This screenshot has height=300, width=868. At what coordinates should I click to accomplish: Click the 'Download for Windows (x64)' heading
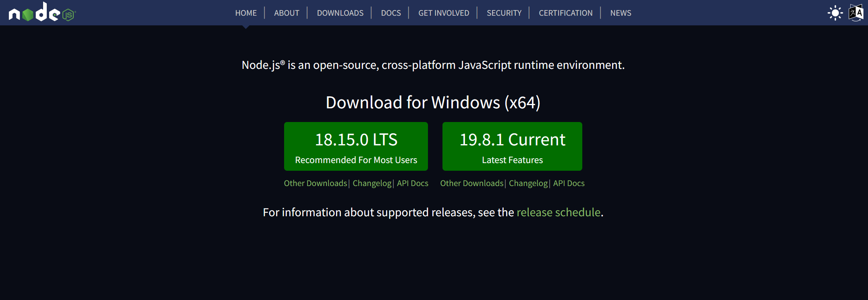(x=433, y=102)
